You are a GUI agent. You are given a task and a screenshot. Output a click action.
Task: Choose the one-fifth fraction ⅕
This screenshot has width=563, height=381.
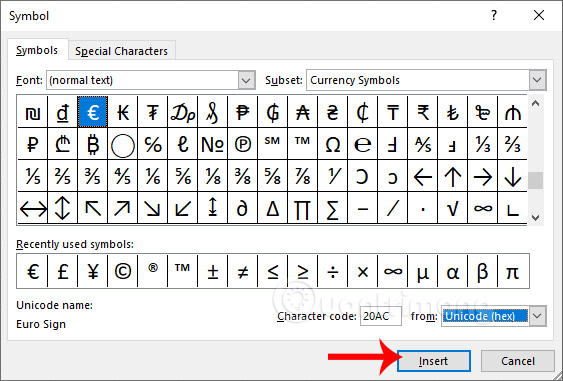click(x=32, y=176)
